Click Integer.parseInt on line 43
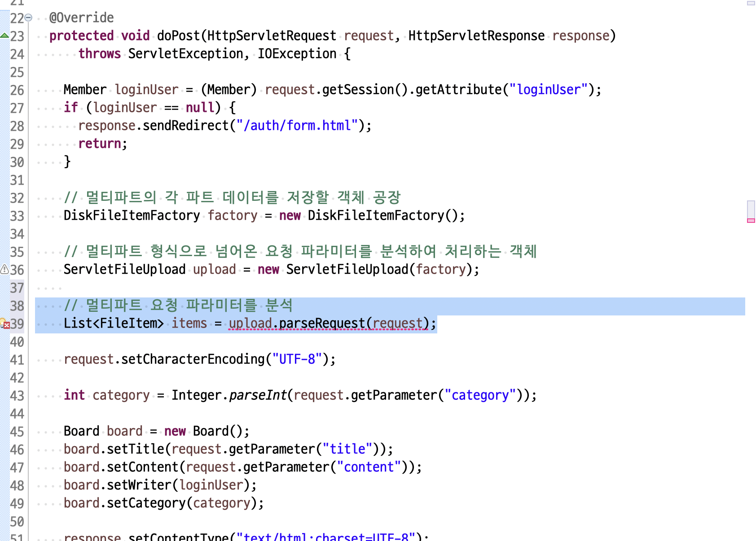Viewport: 756px width, 541px height. [x=229, y=395]
